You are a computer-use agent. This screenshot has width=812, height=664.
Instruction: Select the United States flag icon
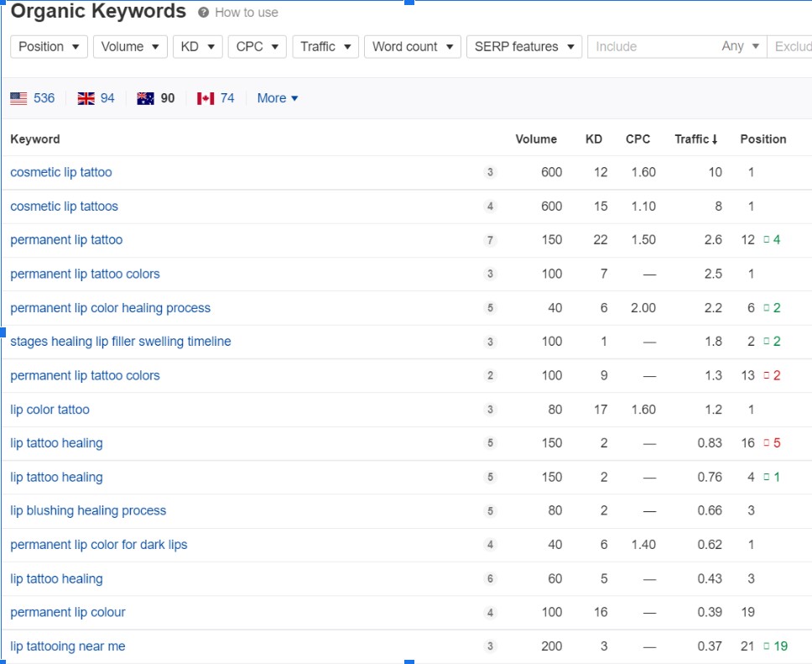tap(18, 98)
